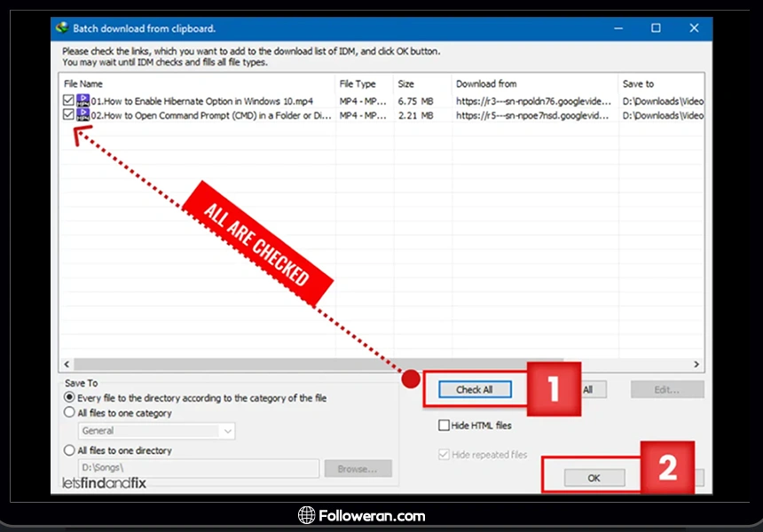
Task: Click MP4 file icon for Hibernate video
Action: click(83, 100)
